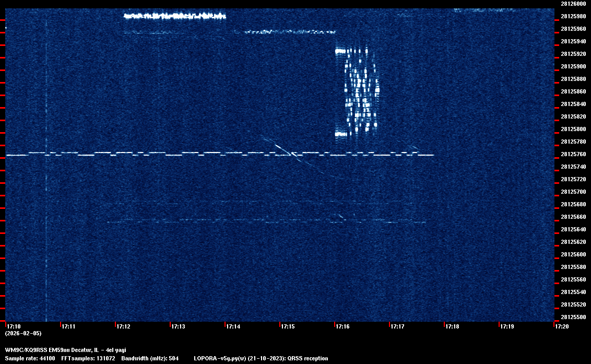This screenshot has height=364, width=591.
Task: Click the Sample rate: 44100 text
Action: point(29,358)
